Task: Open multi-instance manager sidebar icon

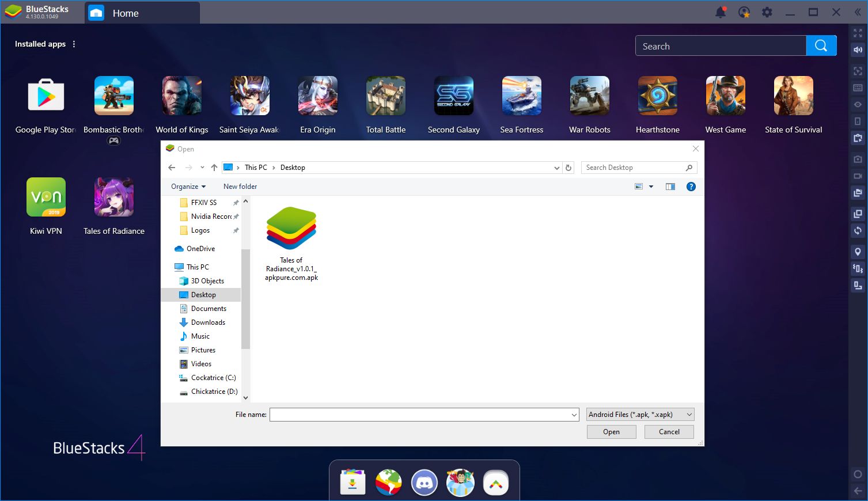Action: coord(858,214)
